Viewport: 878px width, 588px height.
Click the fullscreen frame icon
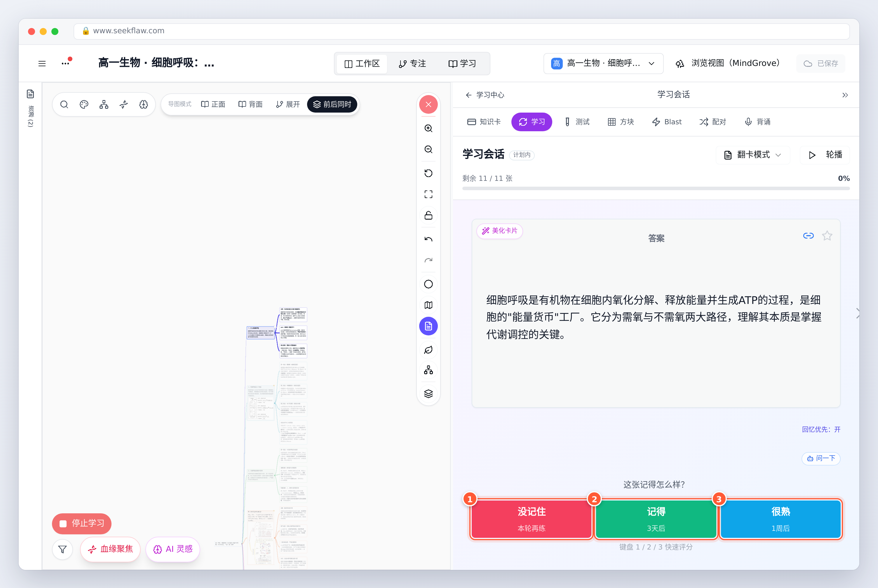tap(428, 194)
